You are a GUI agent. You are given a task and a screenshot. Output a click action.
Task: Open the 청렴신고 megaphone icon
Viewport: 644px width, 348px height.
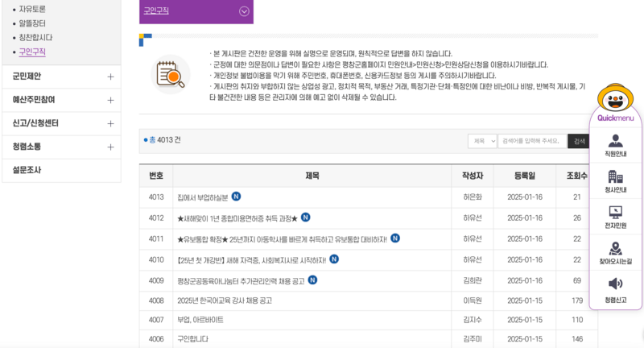pyautogui.click(x=615, y=290)
